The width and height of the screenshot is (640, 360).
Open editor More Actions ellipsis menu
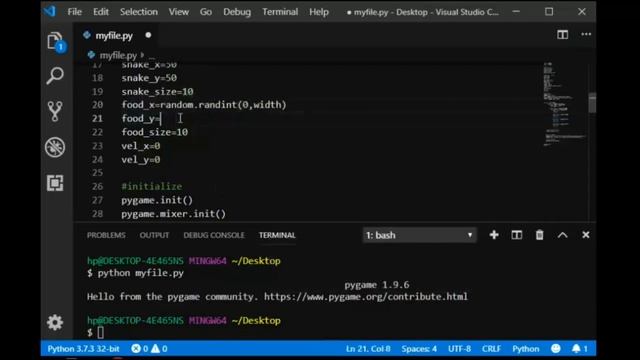pyautogui.click(x=586, y=35)
